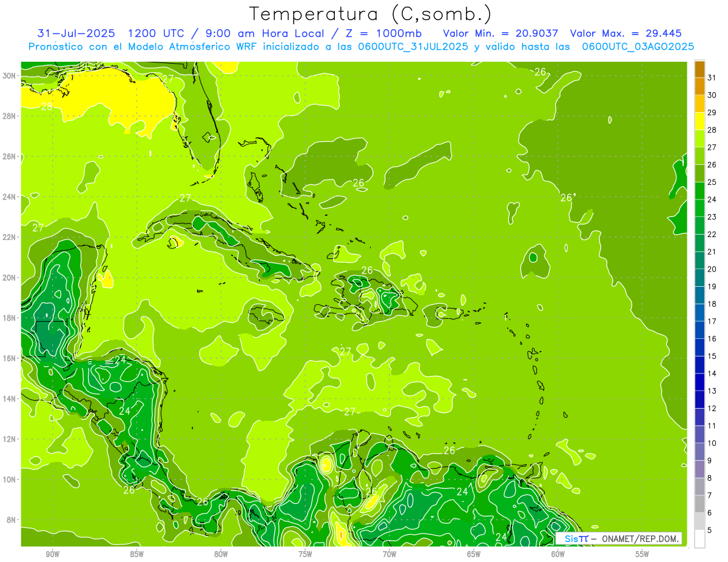
Task: Click the '90W' longitude axis label
Action: 52,554
